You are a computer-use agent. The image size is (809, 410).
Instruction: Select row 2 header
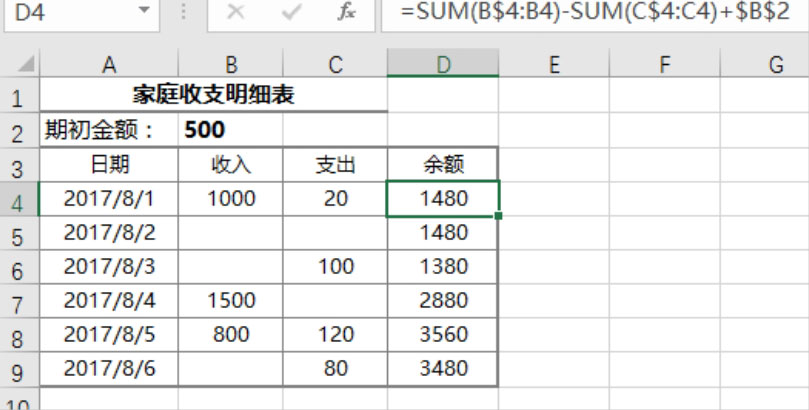coord(19,130)
